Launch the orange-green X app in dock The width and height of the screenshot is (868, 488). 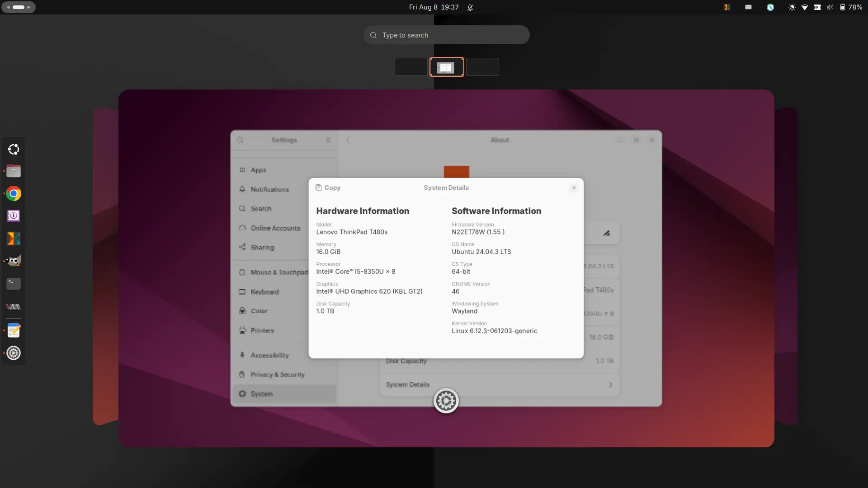coord(14,239)
